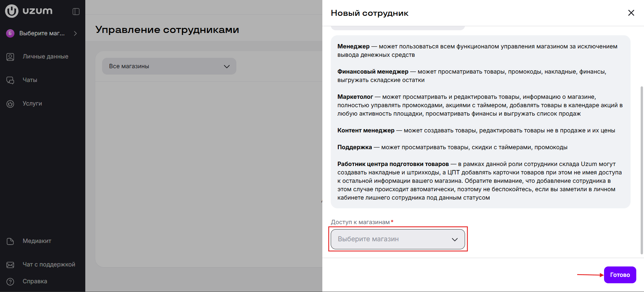Collapse the sidebar with panel icon
This screenshot has height=292, width=644.
click(x=76, y=11)
